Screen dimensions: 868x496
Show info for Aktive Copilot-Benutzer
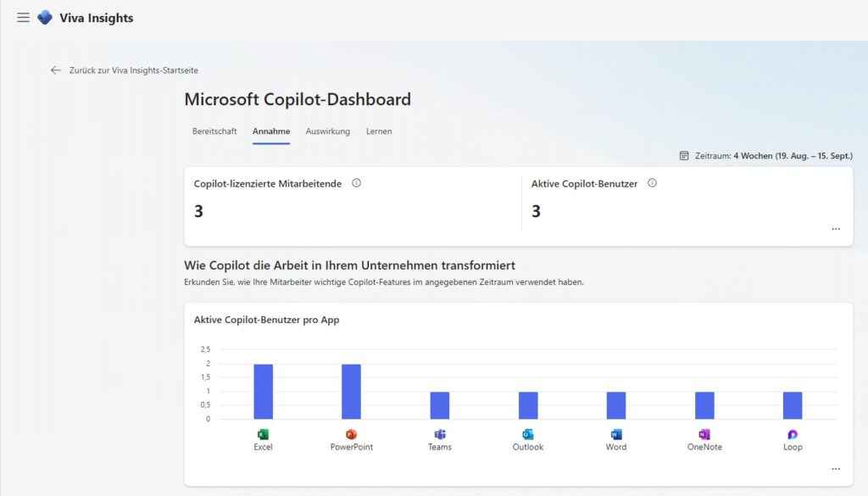[x=652, y=183]
